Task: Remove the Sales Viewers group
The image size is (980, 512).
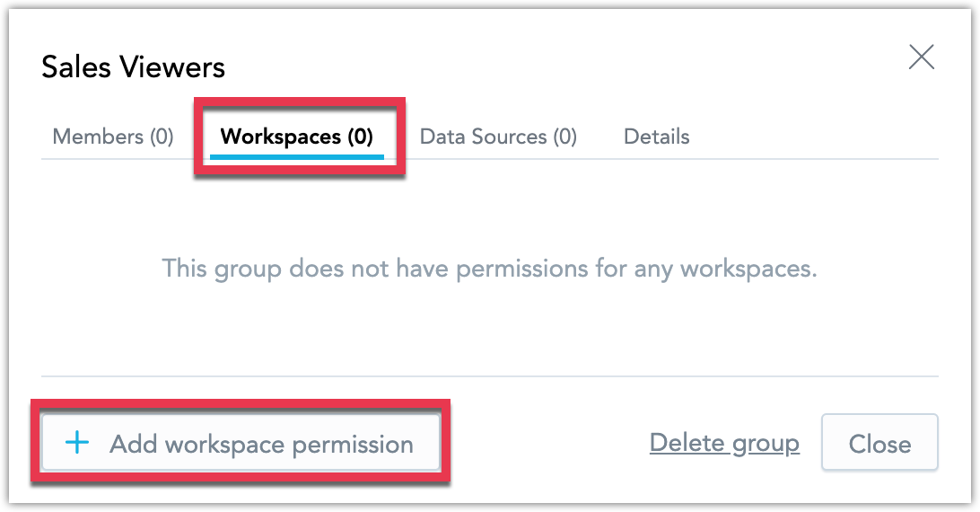Action: (724, 443)
